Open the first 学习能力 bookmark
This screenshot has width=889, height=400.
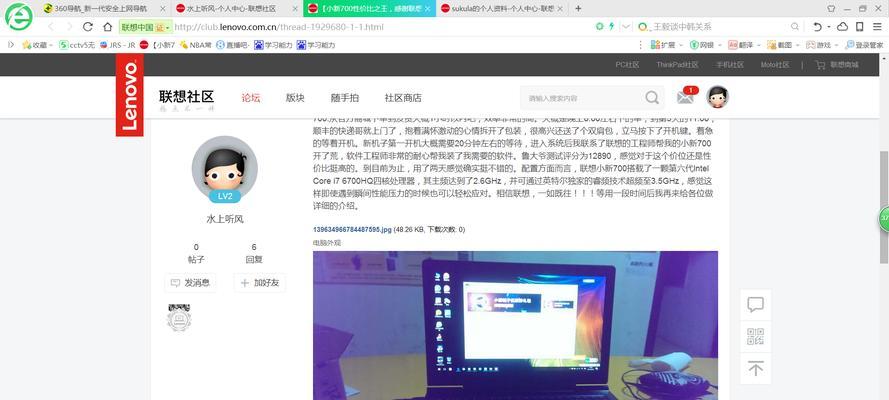[273, 45]
